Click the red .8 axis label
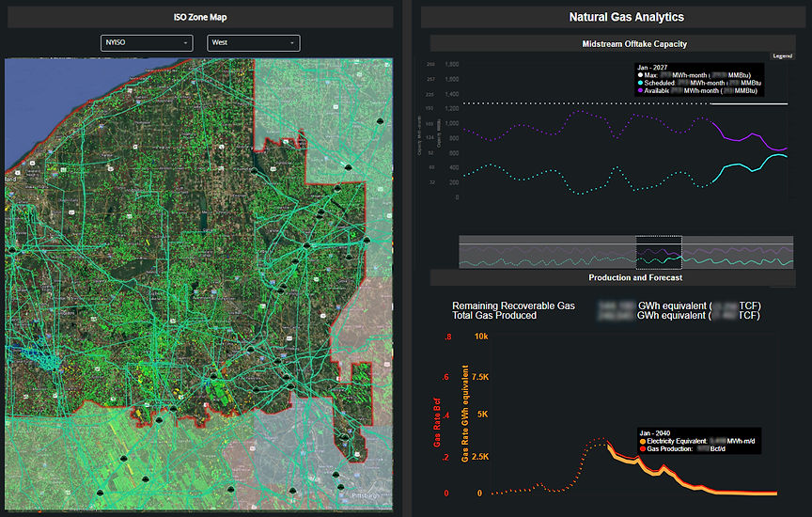 (447, 337)
